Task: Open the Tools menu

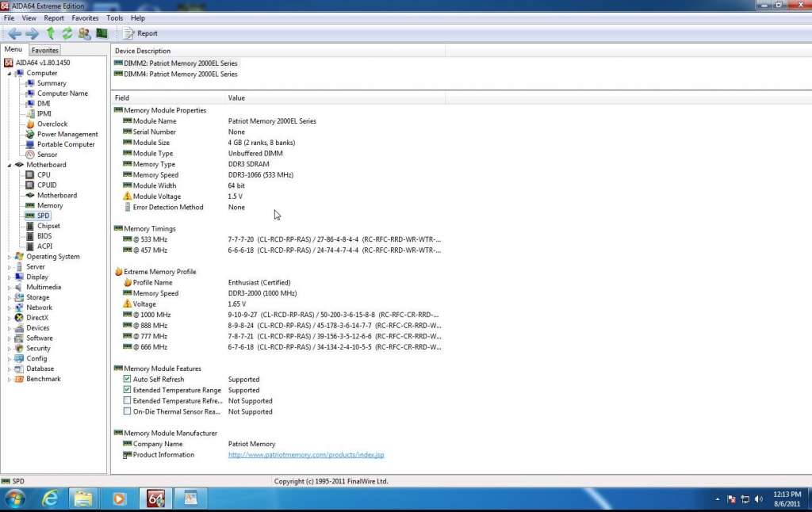Action: 114,17
